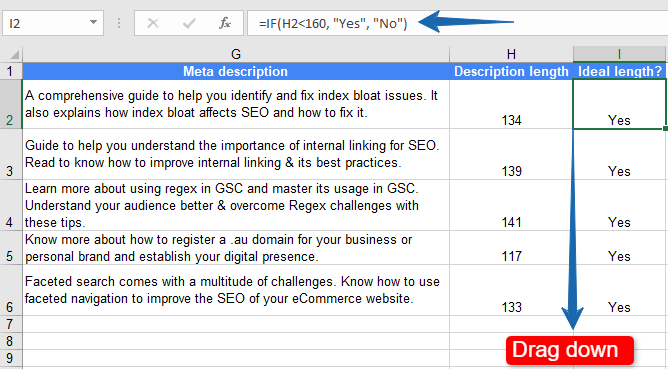Click the Select All corner triangle
This screenshot has width=668, height=369.
coord(14,55)
